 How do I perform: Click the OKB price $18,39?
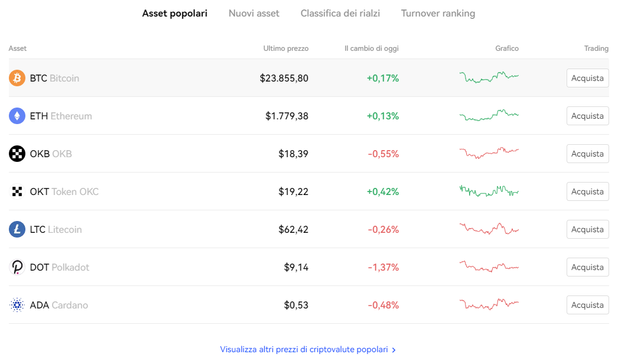click(294, 154)
